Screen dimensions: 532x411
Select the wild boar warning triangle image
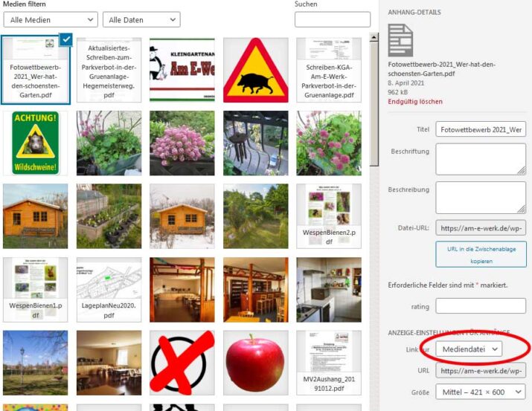[255, 70]
